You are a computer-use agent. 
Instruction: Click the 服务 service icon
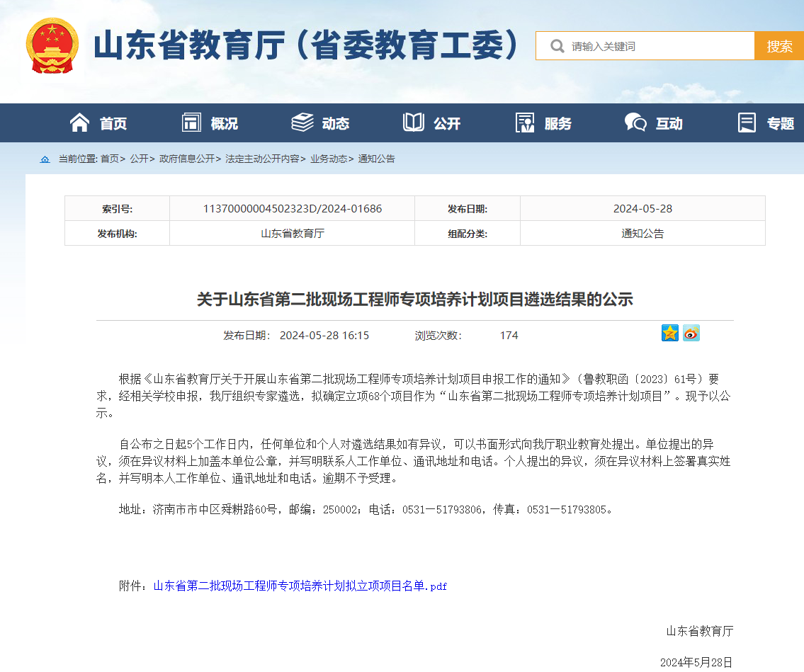coord(525,123)
